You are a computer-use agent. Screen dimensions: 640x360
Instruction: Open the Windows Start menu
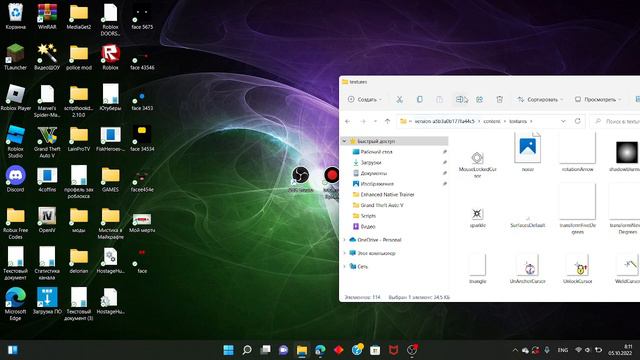pos(229,350)
